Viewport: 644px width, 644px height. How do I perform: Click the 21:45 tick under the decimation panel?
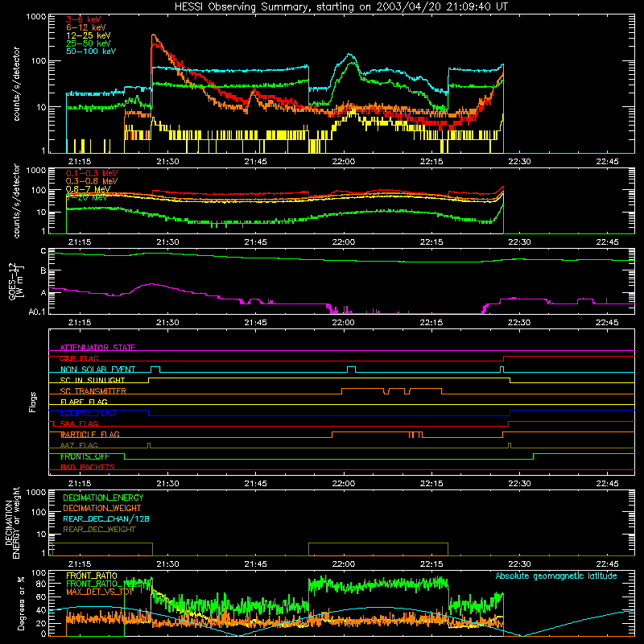[255, 564]
